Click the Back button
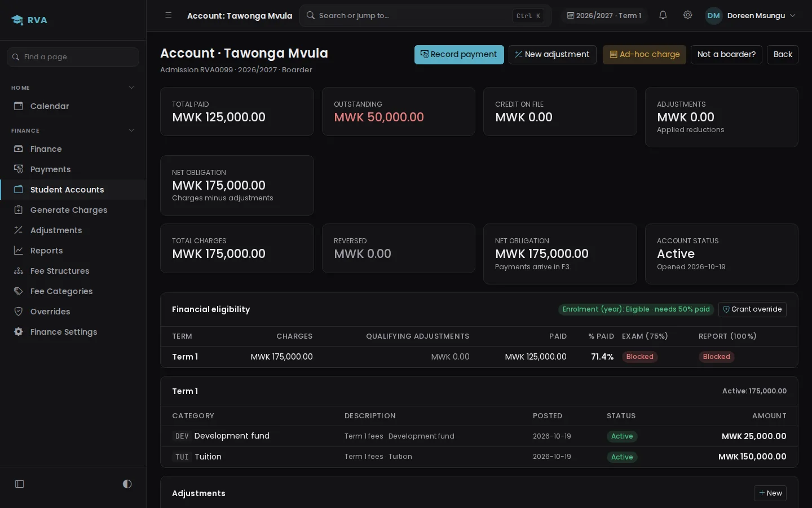This screenshot has width=812, height=508. (x=783, y=55)
